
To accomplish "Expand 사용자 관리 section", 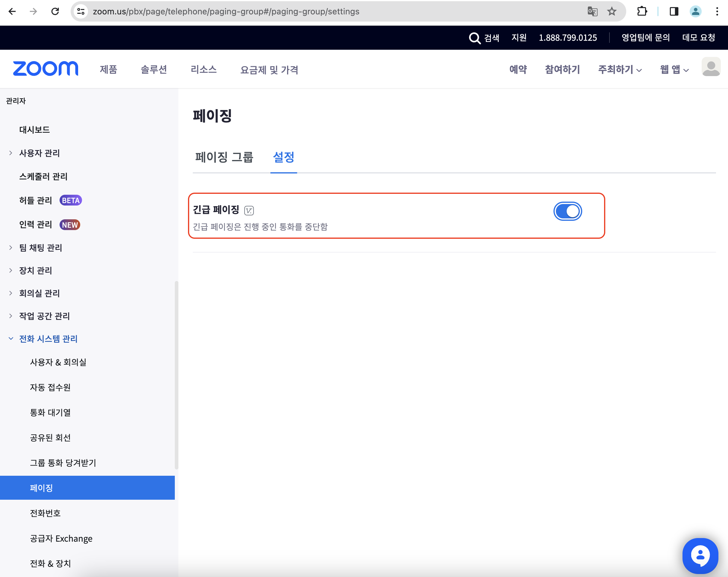I will pos(11,153).
